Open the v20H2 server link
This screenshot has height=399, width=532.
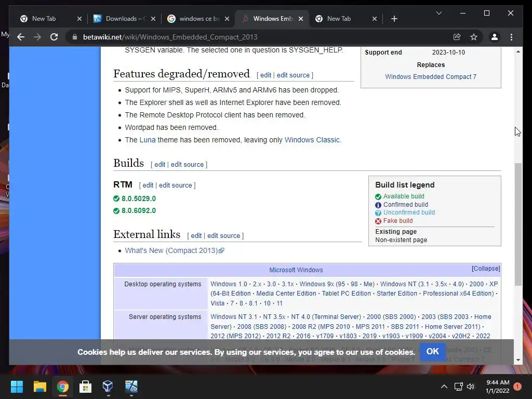coord(461,336)
